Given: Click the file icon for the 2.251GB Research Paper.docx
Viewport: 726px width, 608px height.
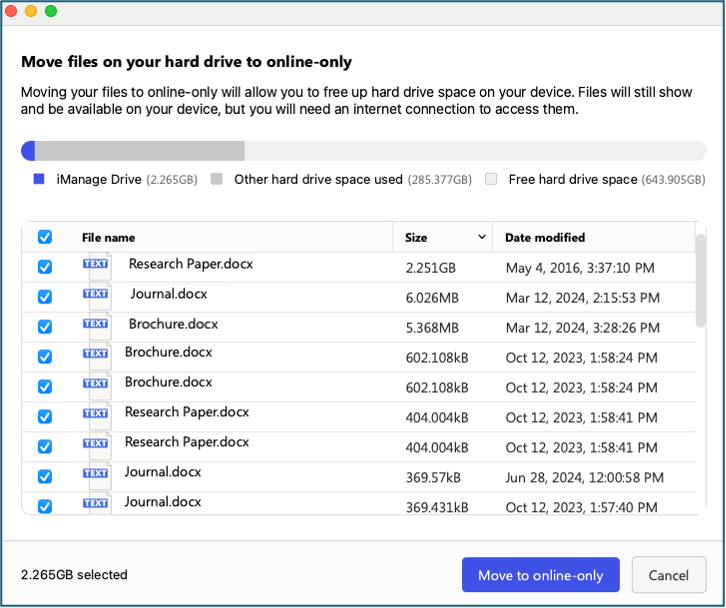Looking at the screenshot, I should pyautogui.click(x=98, y=266).
